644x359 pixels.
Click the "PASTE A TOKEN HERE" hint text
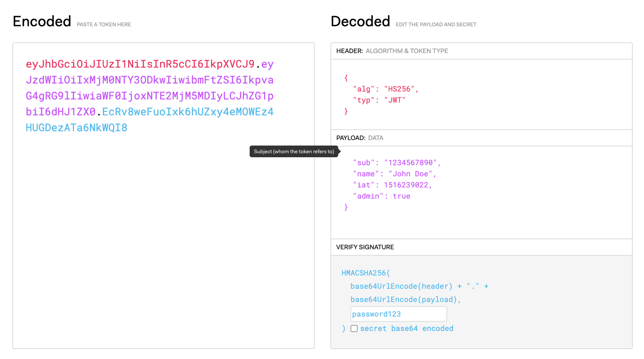click(103, 25)
